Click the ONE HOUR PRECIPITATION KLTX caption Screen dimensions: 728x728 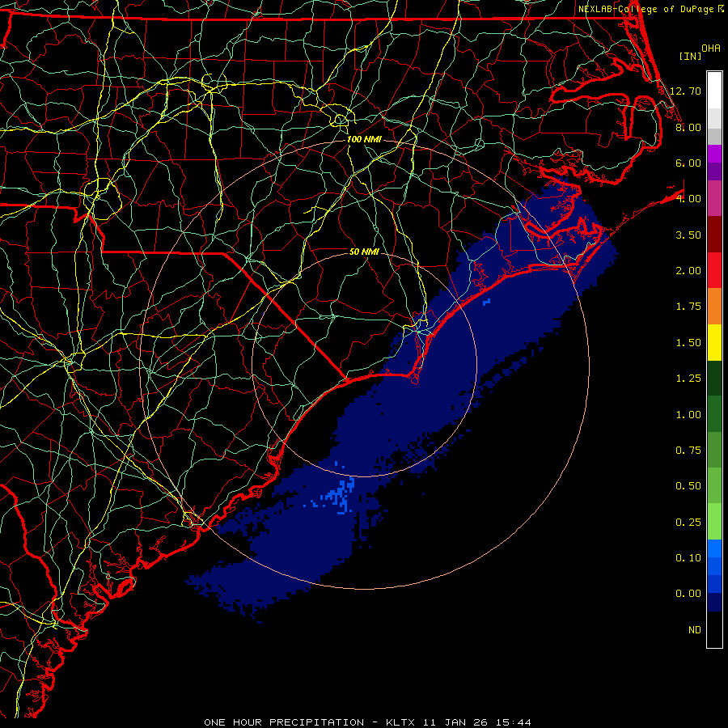(367, 722)
